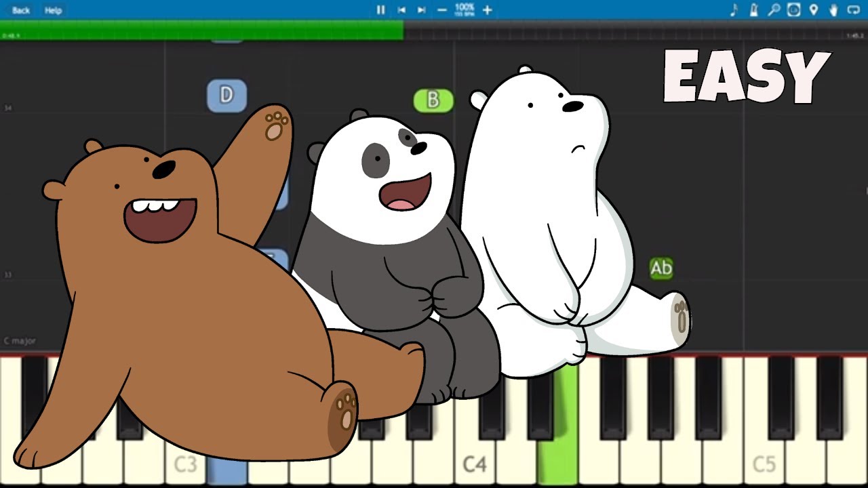The width and height of the screenshot is (868, 488).
Task: Pause the song playback
Action: (380, 10)
